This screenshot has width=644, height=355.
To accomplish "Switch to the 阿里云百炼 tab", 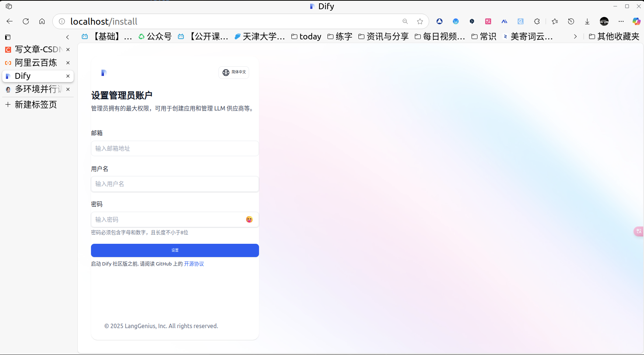I will click(x=36, y=63).
